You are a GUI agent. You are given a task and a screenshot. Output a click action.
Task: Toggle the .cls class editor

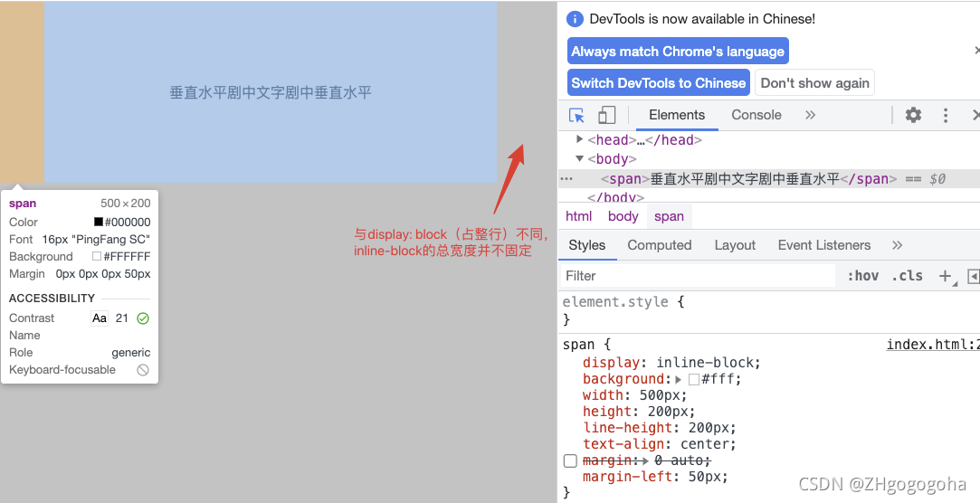pyautogui.click(x=908, y=276)
